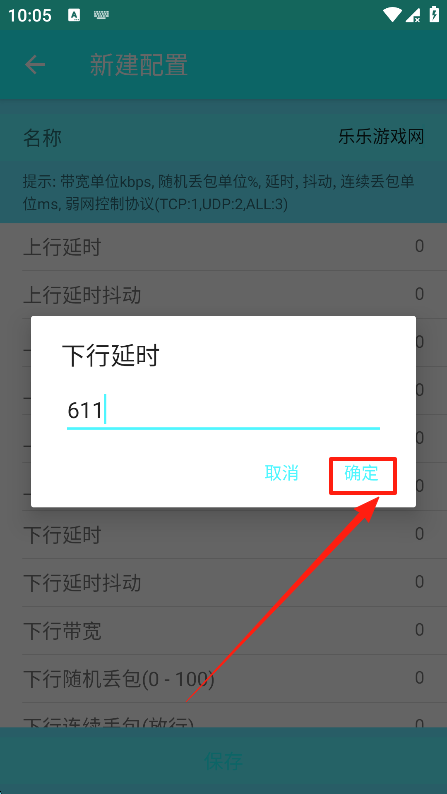Click the 取消 cancel button

tap(281, 473)
